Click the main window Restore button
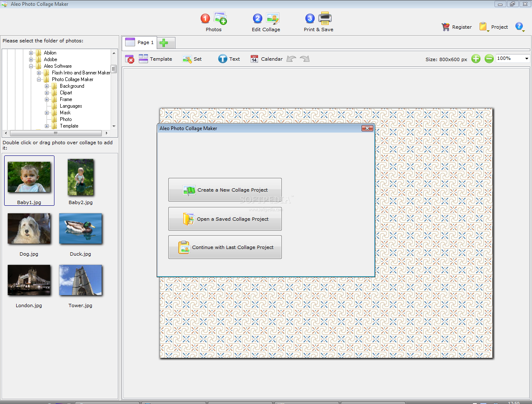Image resolution: width=532 pixels, height=404 pixels. coord(512,4)
